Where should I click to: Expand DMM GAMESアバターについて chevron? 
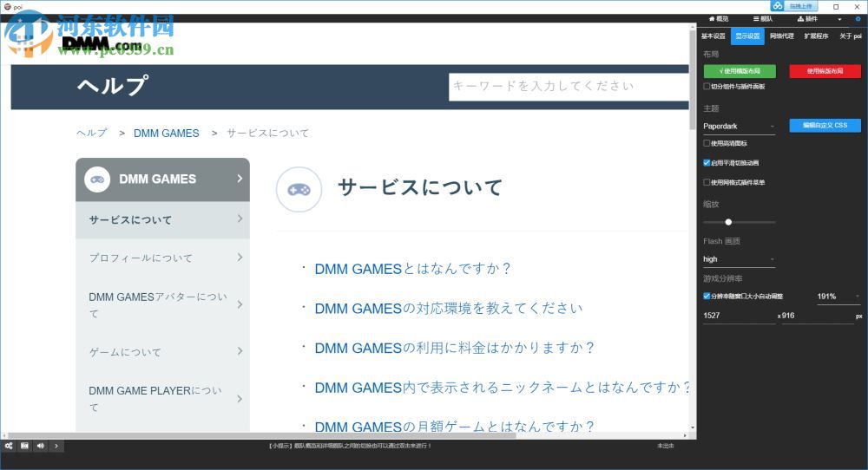tap(240, 304)
